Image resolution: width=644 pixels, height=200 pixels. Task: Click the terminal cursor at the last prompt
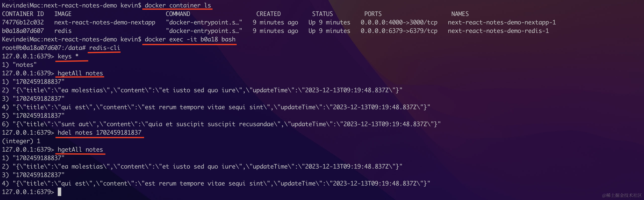(x=59, y=192)
